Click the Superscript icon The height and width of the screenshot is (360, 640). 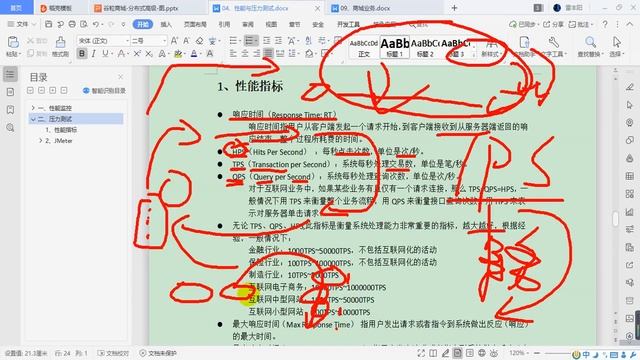(137, 53)
